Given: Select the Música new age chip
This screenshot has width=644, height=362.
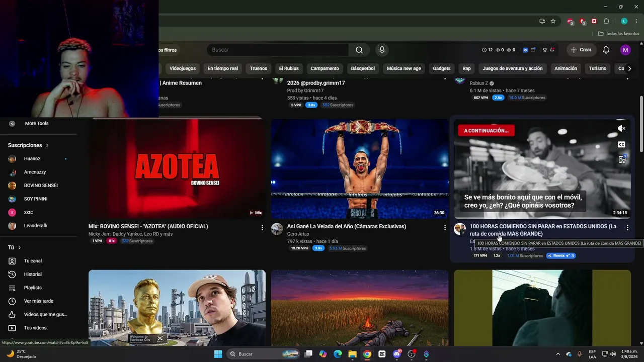Looking at the screenshot, I should point(404,68).
